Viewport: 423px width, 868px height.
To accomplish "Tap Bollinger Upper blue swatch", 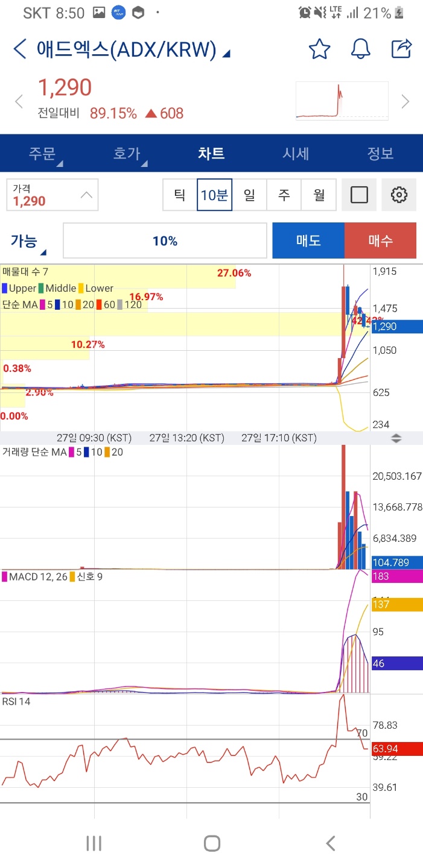I will pyautogui.click(x=5, y=288).
